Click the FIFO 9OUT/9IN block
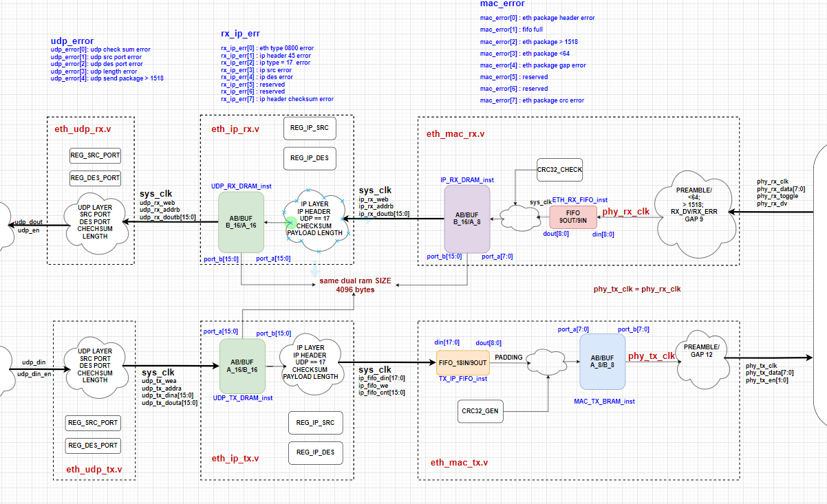The height and width of the screenshot is (504, 827). (x=574, y=217)
